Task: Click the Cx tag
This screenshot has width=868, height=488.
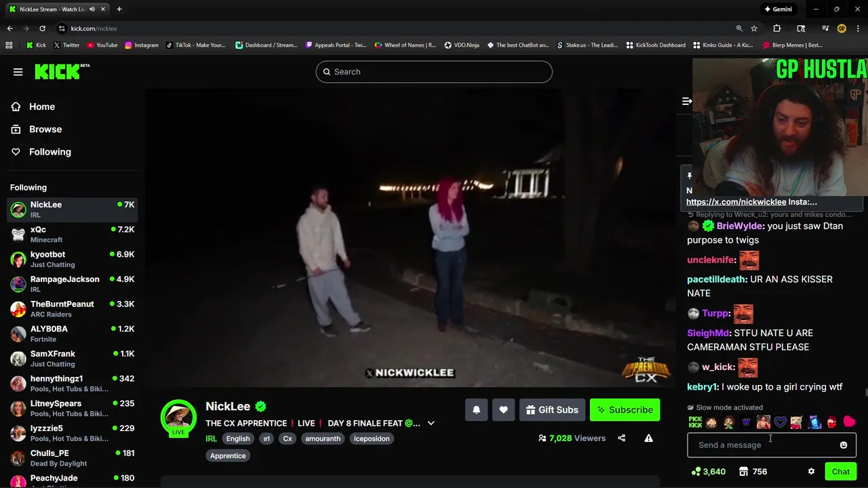Action: [x=288, y=439]
